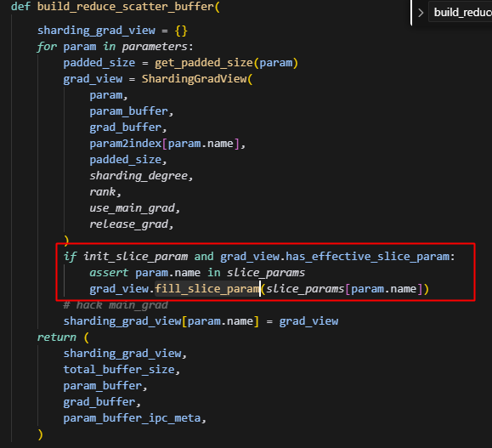Click the ShardingGradView class name
This screenshot has height=448, width=492.
click(x=194, y=79)
